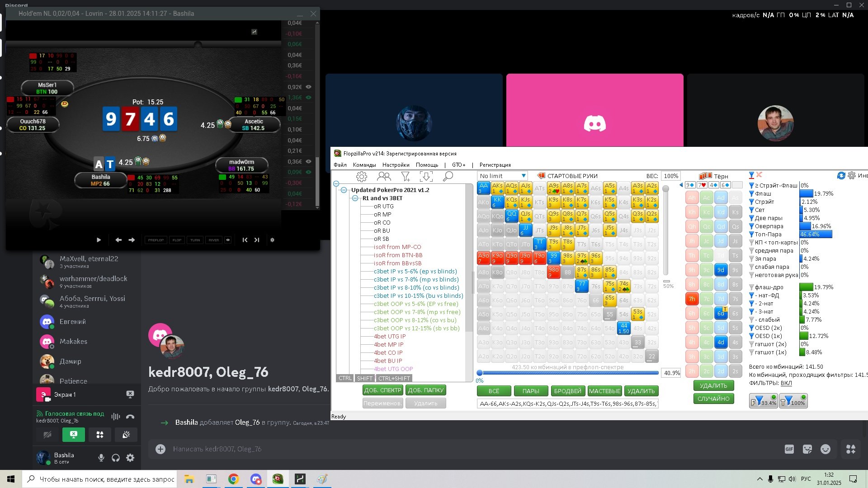Toggle the T 100% filter button
868x488 pixels.
point(793,401)
